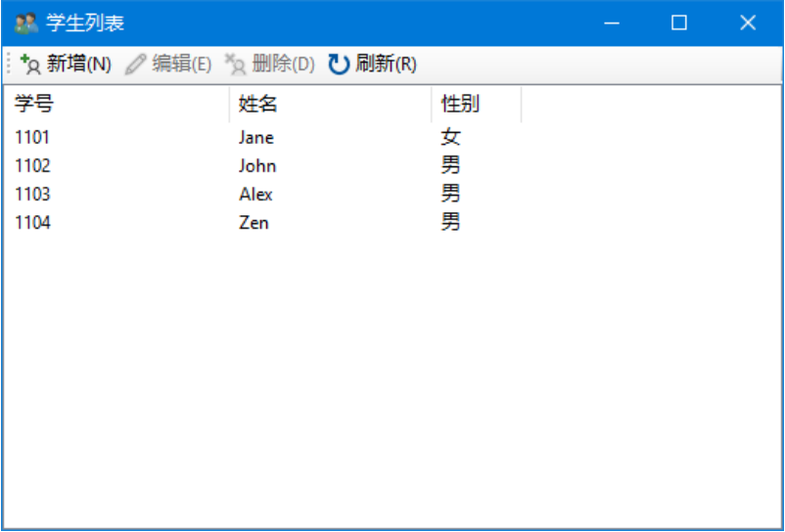Image resolution: width=785 pixels, height=532 pixels.
Task: Select the student named Zen
Action: pos(254,223)
